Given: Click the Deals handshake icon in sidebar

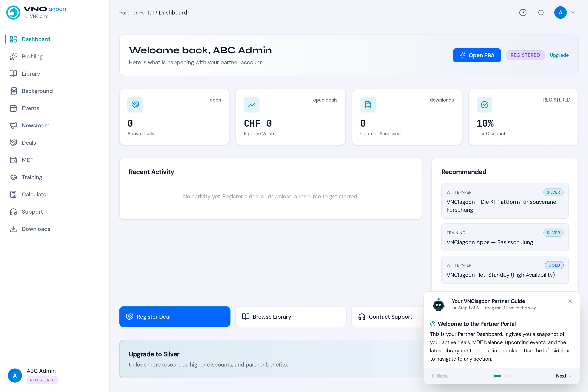Looking at the screenshot, I should [x=13, y=143].
